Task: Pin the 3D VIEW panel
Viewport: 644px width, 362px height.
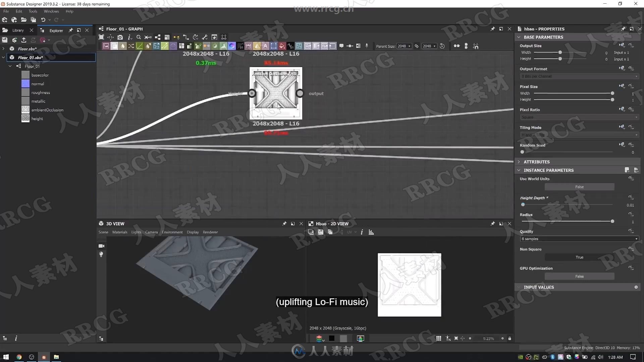Action: [284, 224]
